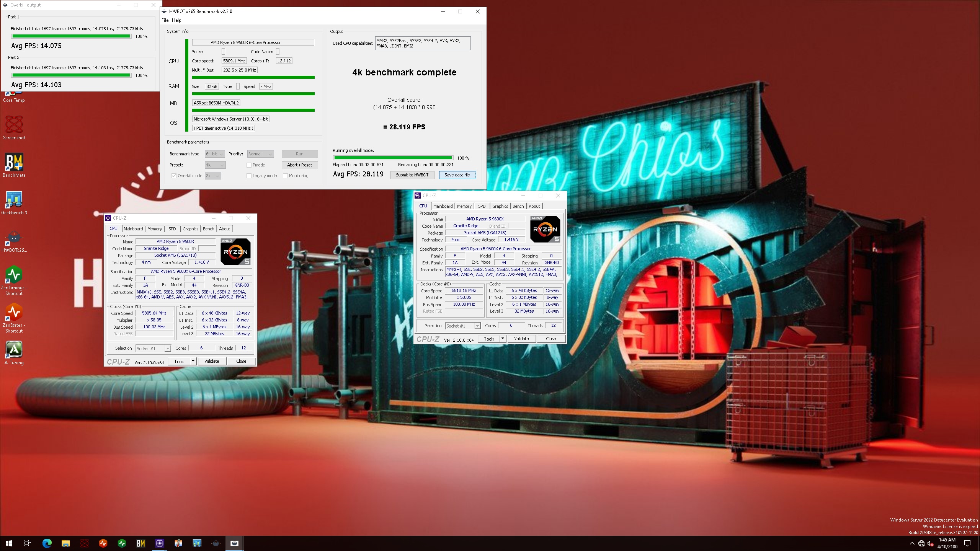Click the muted speaker tray icon
The height and width of the screenshot is (551, 980).
pyautogui.click(x=931, y=543)
